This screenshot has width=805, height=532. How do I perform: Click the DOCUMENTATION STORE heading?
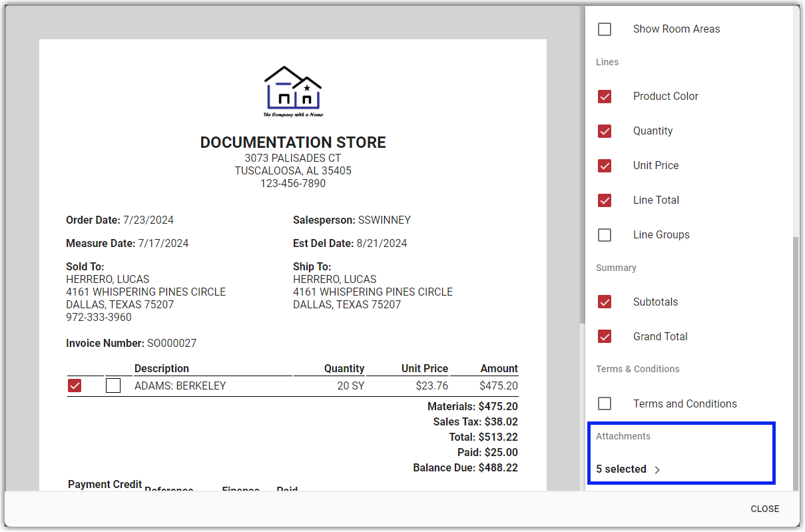click(293, 142)
